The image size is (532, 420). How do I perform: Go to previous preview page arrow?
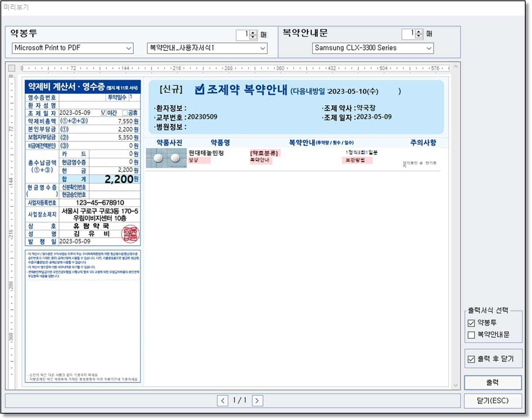(x=223, y=401)
